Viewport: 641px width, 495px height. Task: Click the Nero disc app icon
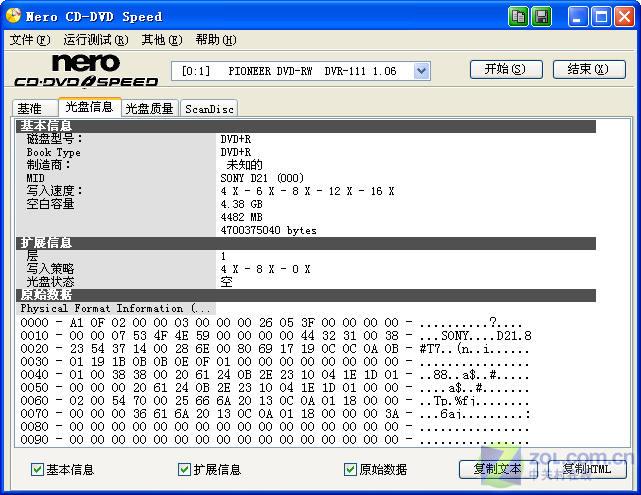(13, 16)
